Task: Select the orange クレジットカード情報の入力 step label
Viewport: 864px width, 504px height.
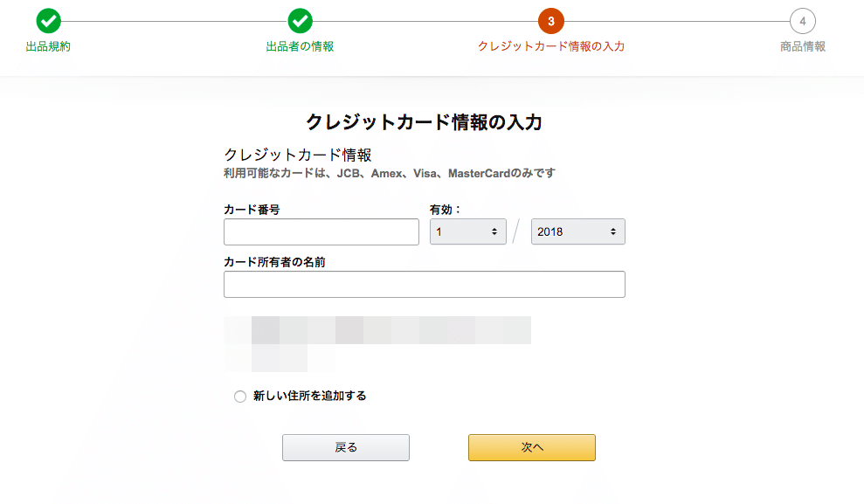Action: pyautogui.click(x=551, y=46)
